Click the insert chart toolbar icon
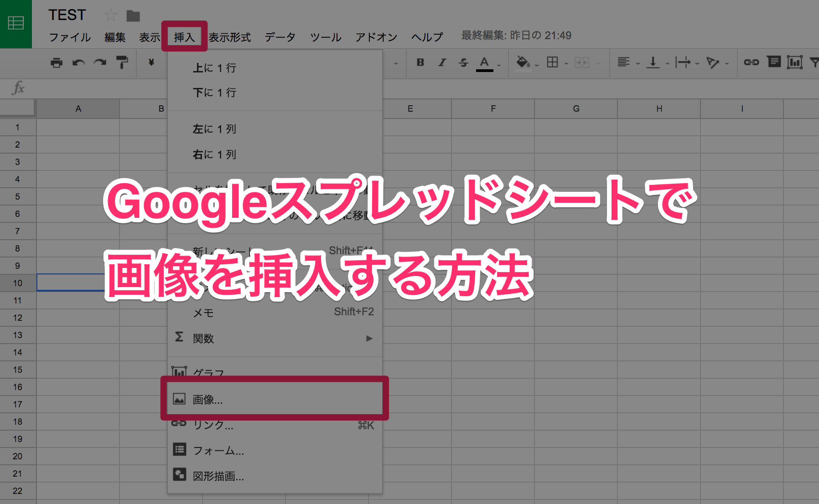Image resolution: width=819 pixels, height=504 pixels. (795, 62)
